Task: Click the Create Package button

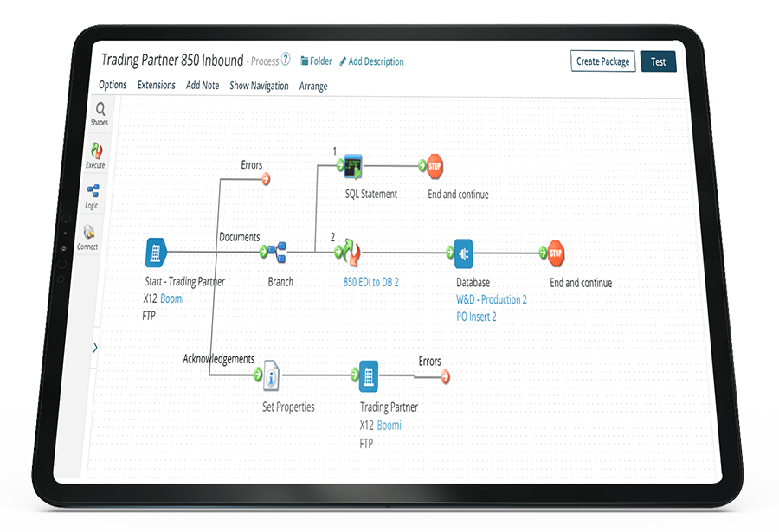Action: [x=602, y=61]
